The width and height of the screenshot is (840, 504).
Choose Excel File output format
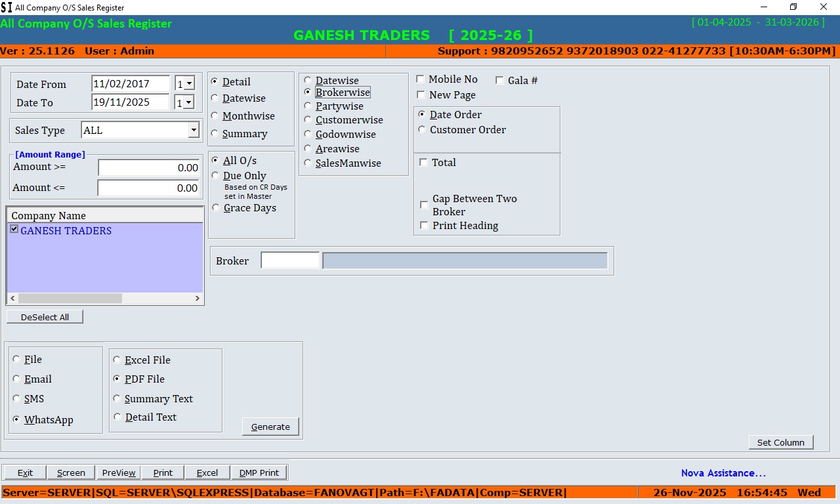point(117,360)
